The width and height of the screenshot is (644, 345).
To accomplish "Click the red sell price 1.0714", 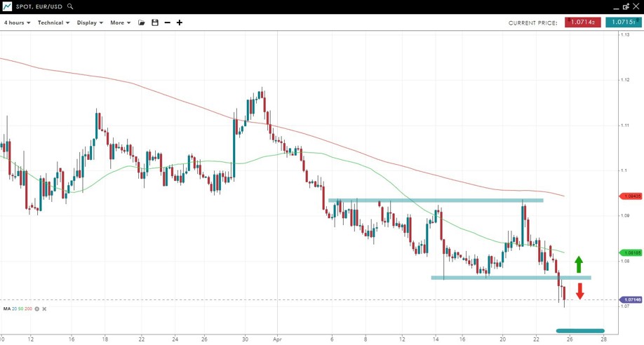I will (x=582, y=22).
